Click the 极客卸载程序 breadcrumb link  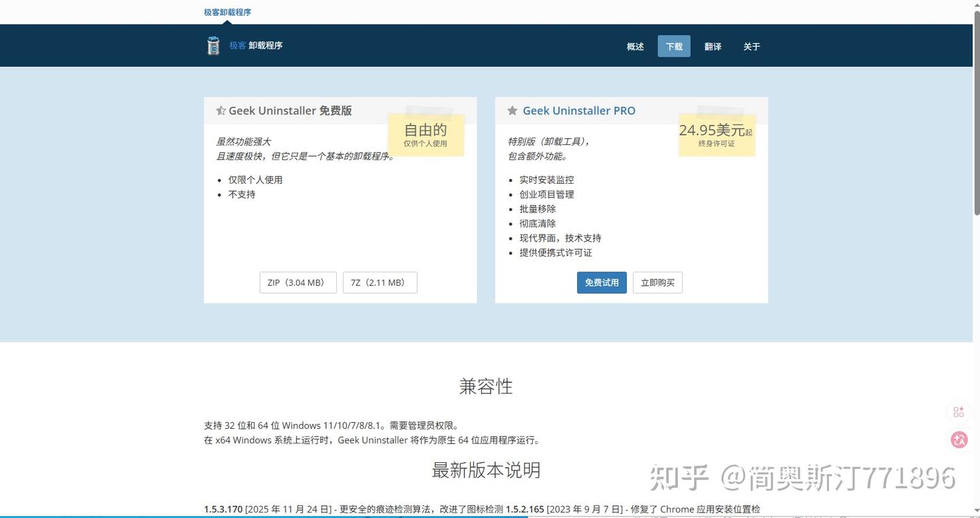(x=227, y=12)
